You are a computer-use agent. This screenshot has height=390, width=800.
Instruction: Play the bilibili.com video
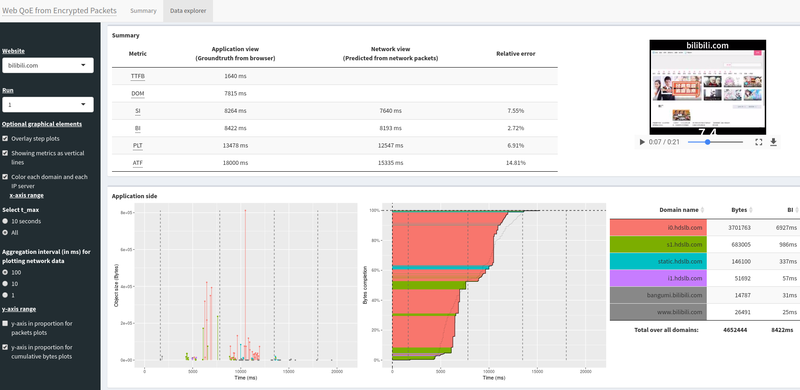pyautogui.click(x=642, y=142)
